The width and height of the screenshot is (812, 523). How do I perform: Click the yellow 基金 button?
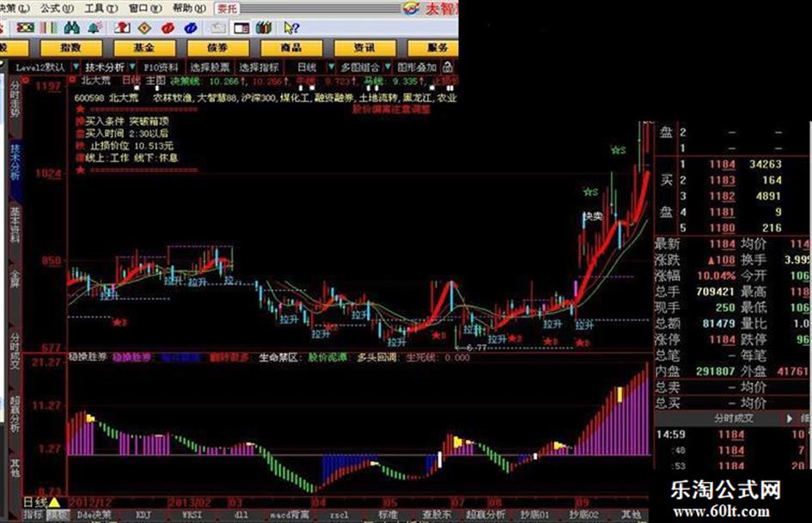144,47
